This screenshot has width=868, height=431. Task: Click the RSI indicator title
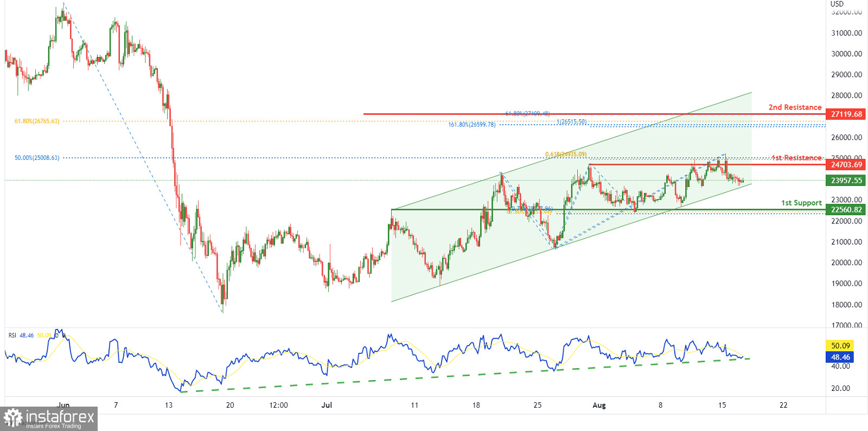point(12,336)
